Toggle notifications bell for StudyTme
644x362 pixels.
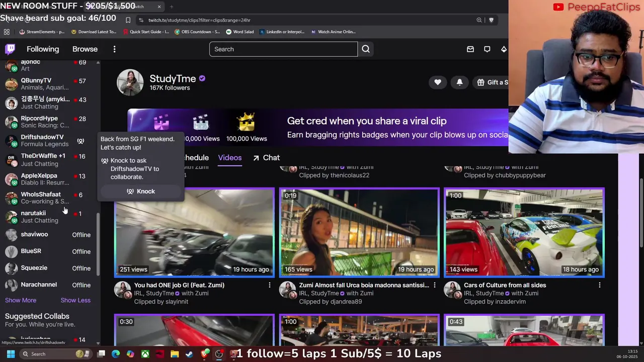[x=459, y=82]
